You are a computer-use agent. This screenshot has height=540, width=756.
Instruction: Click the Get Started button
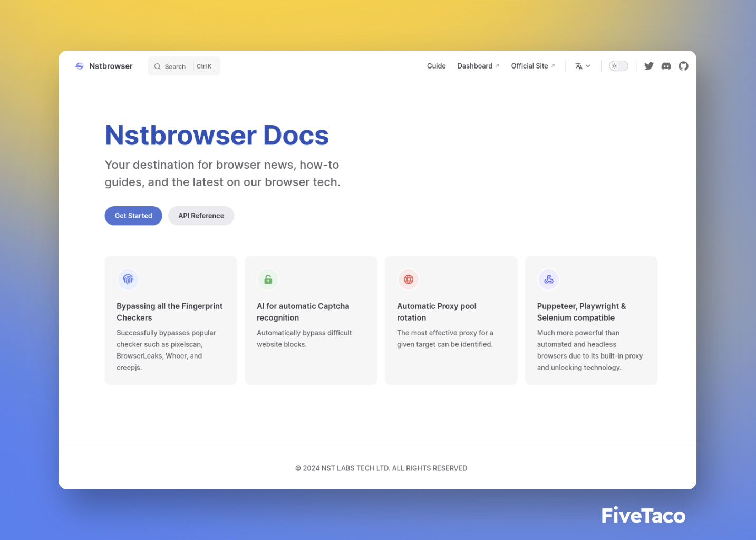133,216
